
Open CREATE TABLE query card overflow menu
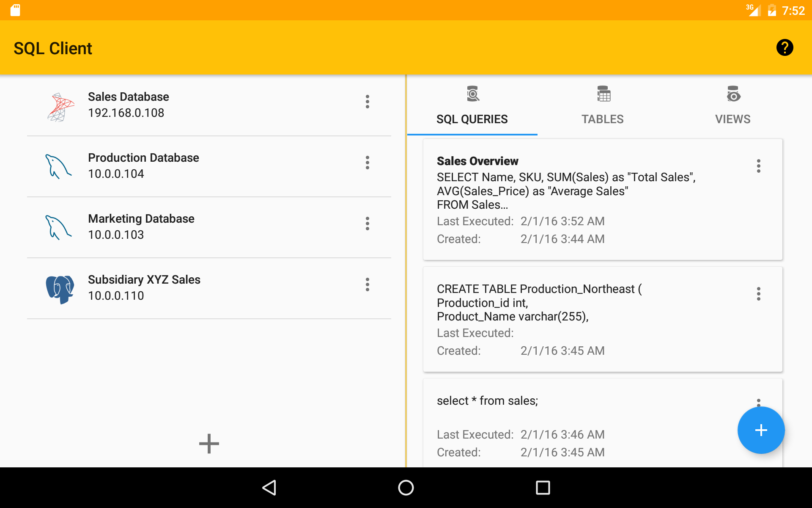click(758, 294)
